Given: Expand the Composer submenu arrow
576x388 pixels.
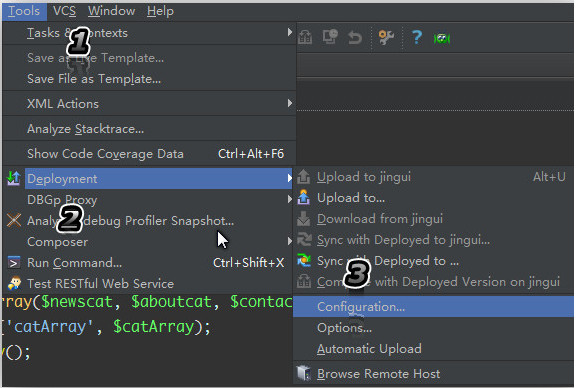Looking at the screenshot, I should tap(290, 241).
